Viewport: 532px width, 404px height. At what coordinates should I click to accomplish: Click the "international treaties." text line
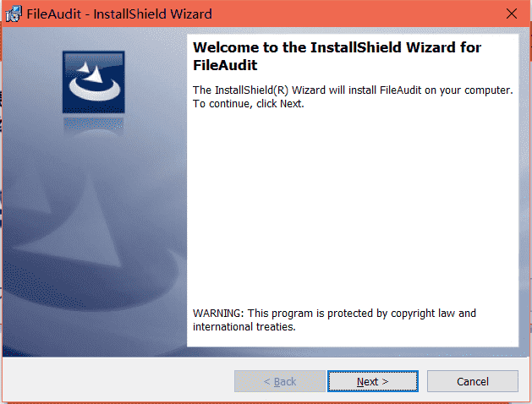(x=244, y=327)
